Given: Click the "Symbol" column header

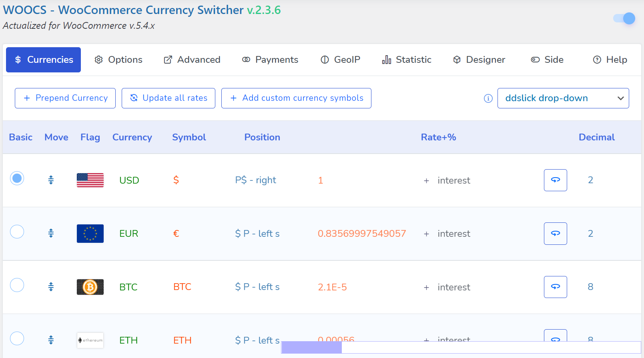Looking at the screenshot, I should tap(189, 137).
